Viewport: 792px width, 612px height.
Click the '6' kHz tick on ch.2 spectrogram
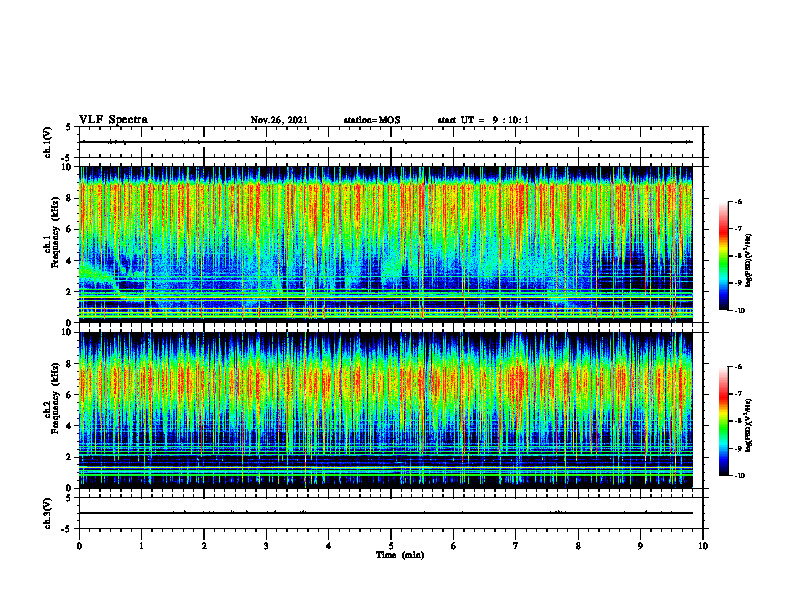coord(70,395)
